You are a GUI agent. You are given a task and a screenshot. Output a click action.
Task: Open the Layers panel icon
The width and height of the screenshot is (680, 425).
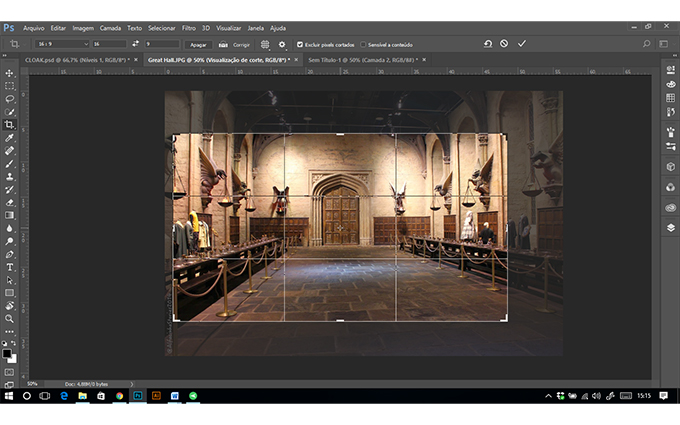pos(670,228)
